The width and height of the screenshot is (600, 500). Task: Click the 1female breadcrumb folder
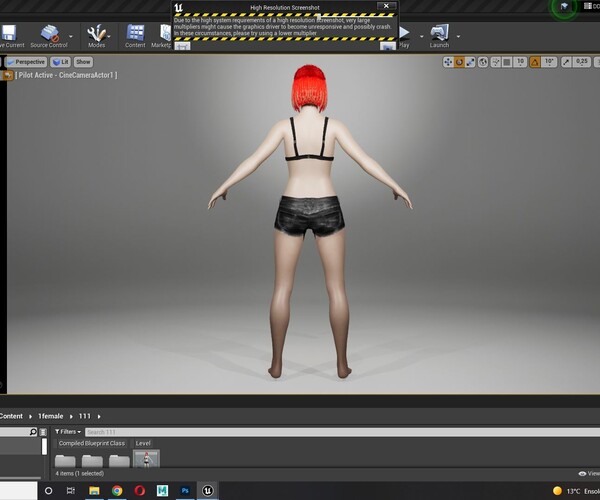click(51, 416)
